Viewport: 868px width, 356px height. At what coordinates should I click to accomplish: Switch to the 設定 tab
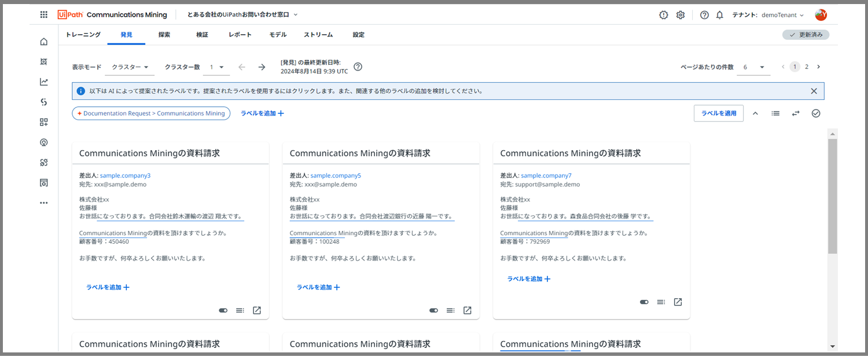click(359, 35)
